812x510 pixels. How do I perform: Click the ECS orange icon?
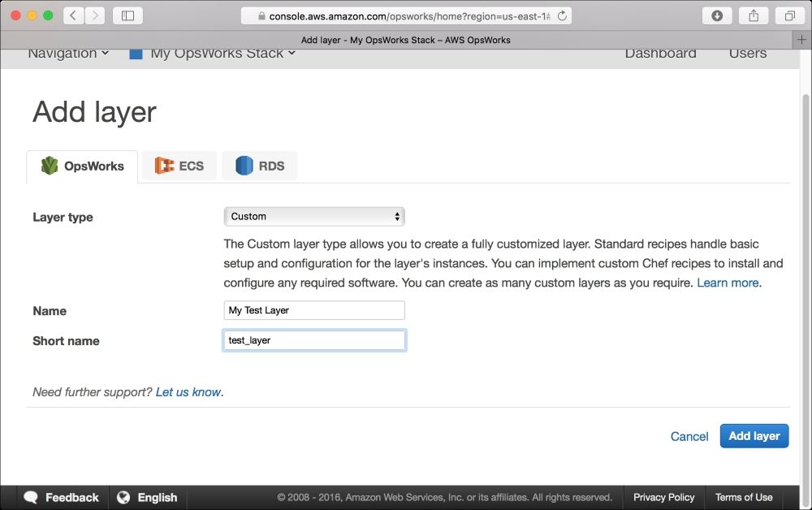pyautogui.click(x=164, y=166)
